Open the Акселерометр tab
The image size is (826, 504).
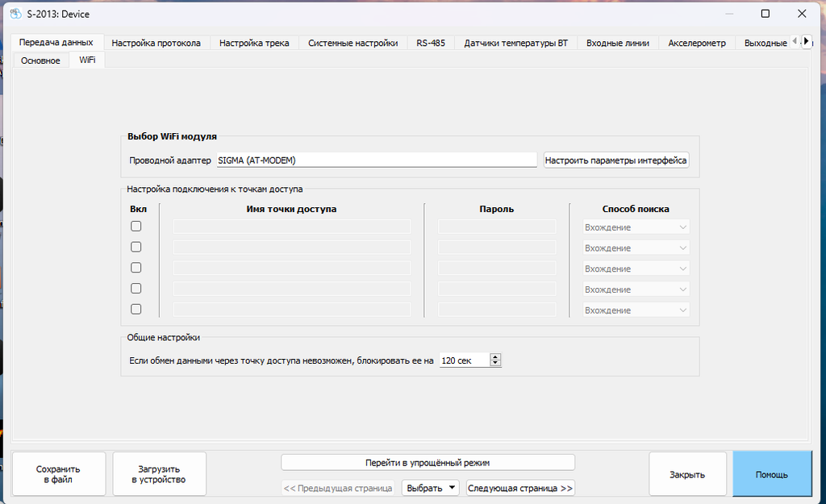tap(696, 43)
